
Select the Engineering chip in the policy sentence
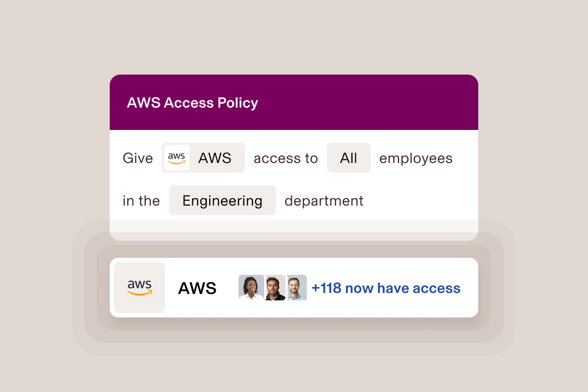(222, 200)
